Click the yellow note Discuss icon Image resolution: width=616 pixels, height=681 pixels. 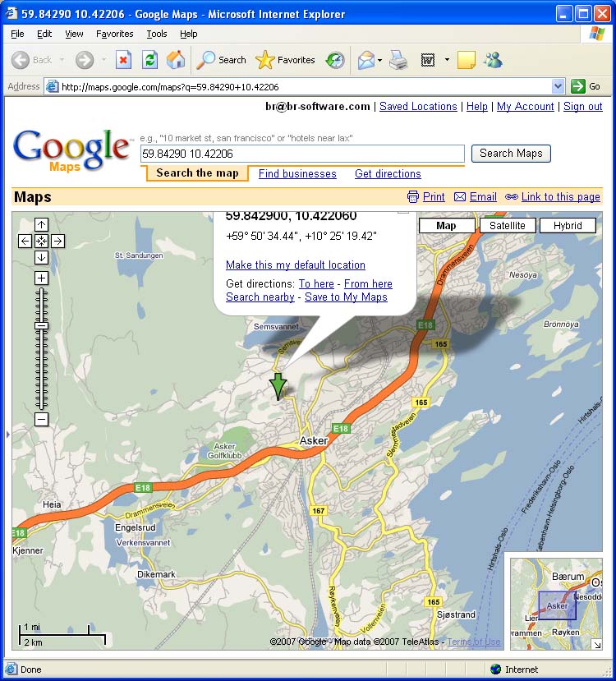[467, 60]
